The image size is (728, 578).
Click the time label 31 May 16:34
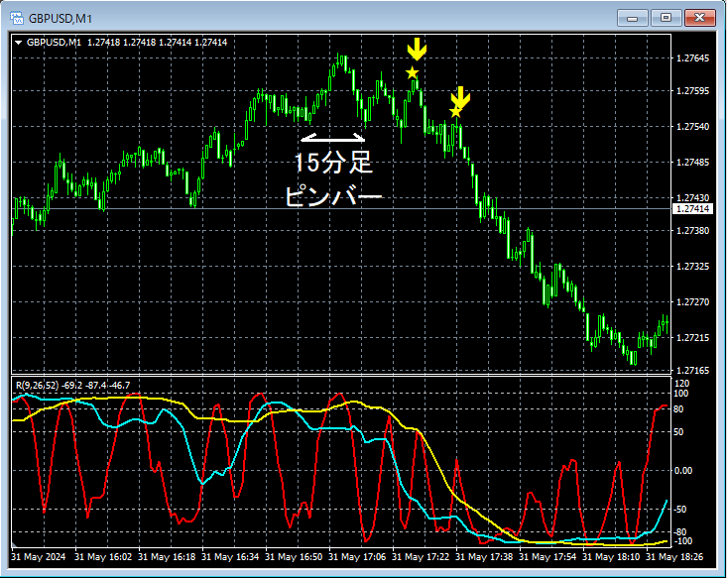pyautogui.click(x=230, y=556)
